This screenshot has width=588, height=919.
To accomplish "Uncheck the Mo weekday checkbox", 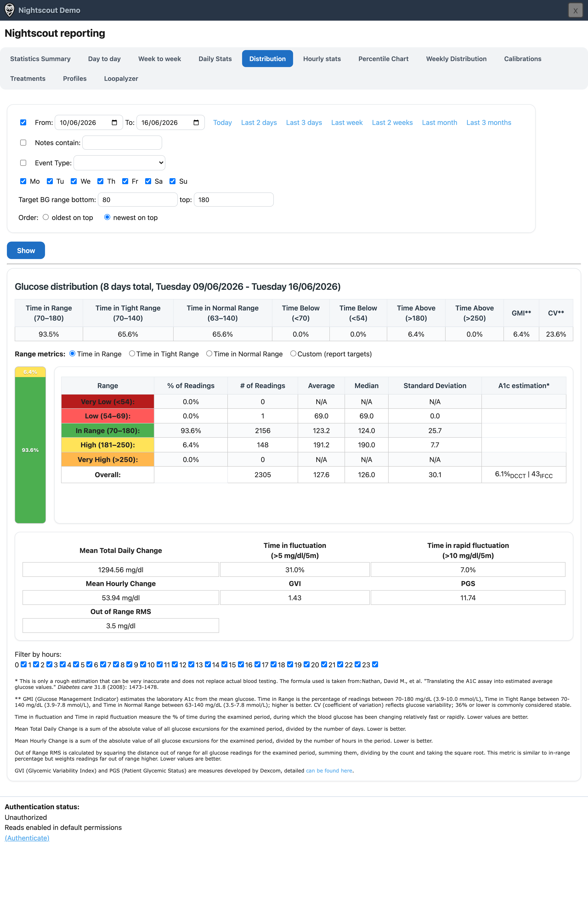I will point(23,181).
